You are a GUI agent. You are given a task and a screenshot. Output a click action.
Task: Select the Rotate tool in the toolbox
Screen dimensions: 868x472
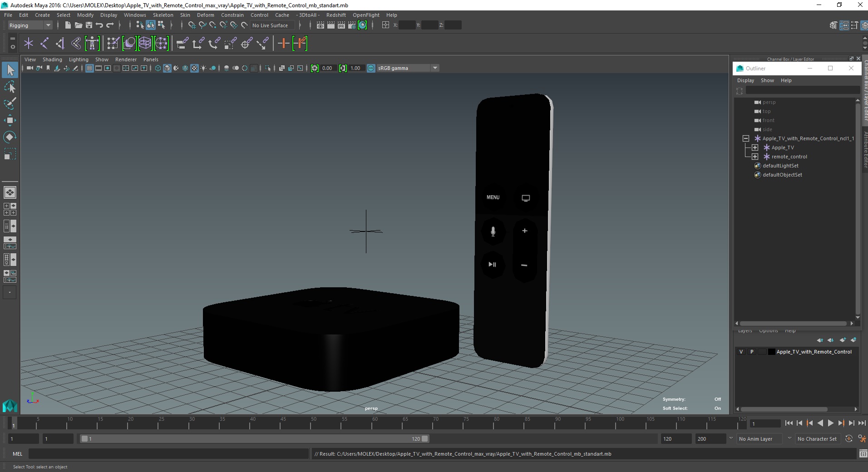(x=10, y=137)
